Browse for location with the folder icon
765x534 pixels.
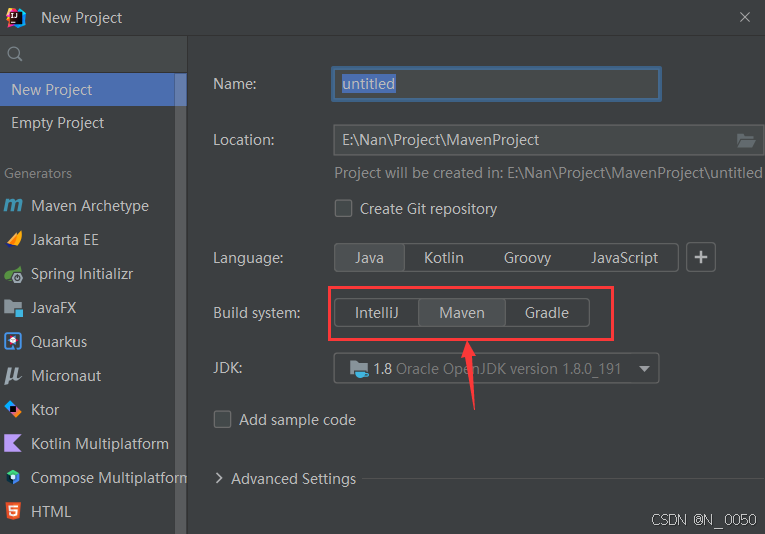pyautogui.click(x=746, y=140)
